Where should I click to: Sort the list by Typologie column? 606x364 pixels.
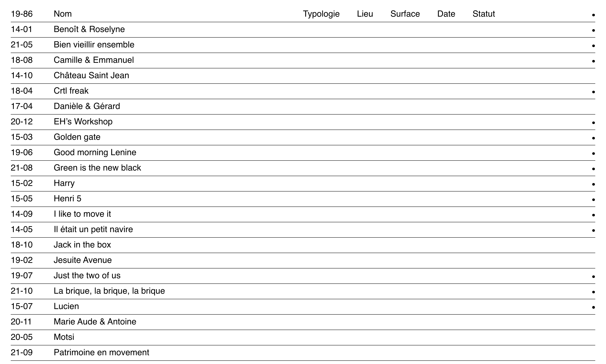pos(321,14)
